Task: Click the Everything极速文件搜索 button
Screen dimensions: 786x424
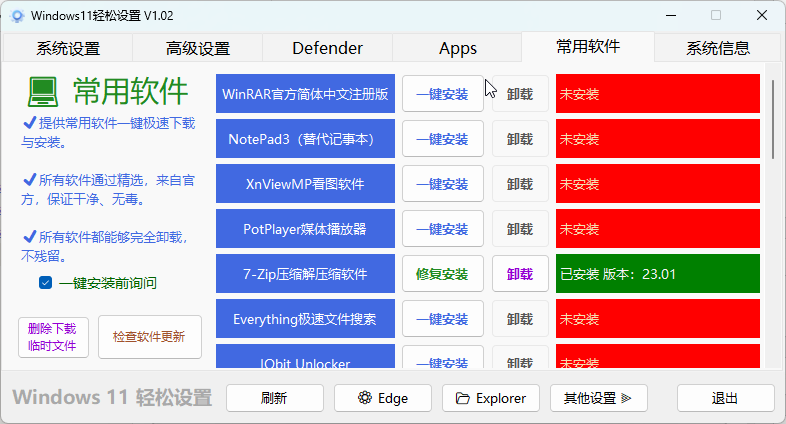Action: (305, 319)
